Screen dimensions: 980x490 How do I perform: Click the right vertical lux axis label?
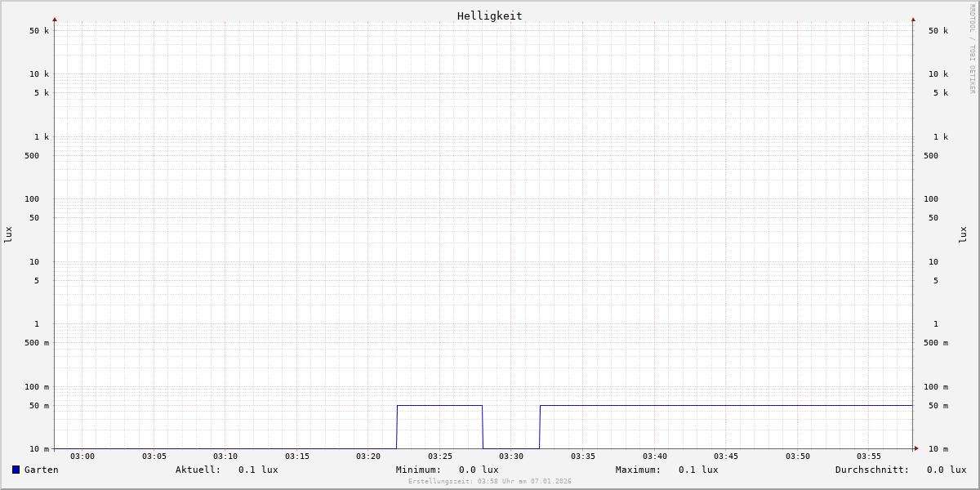click(964, 234)
